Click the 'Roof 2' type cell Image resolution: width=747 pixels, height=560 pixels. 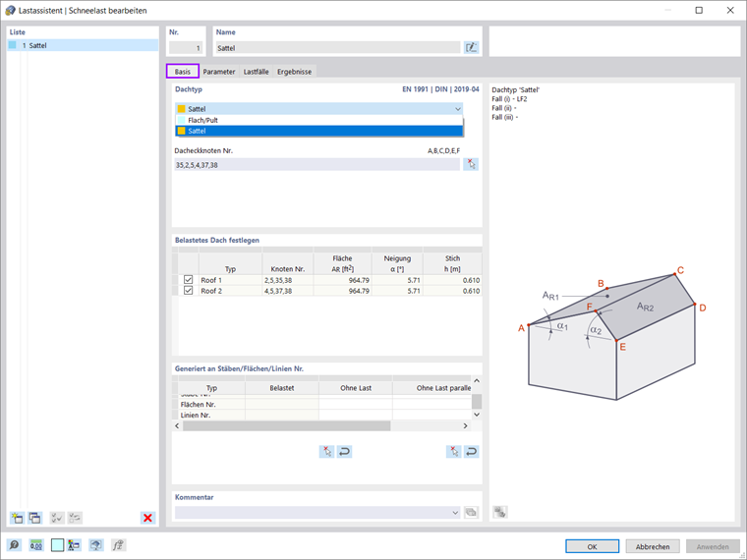231,291
